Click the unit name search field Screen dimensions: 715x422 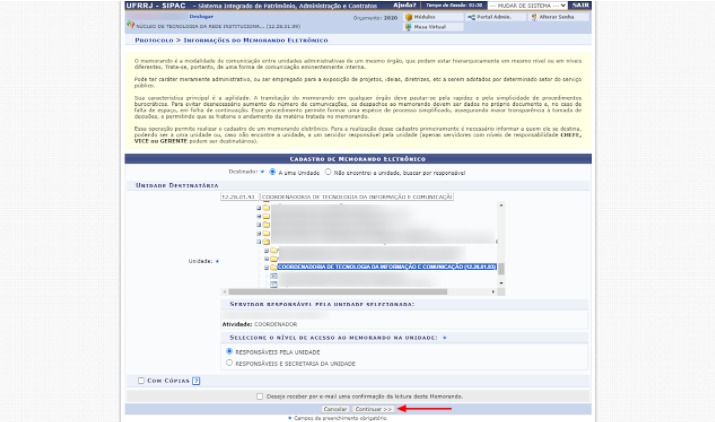click(356, 197)
